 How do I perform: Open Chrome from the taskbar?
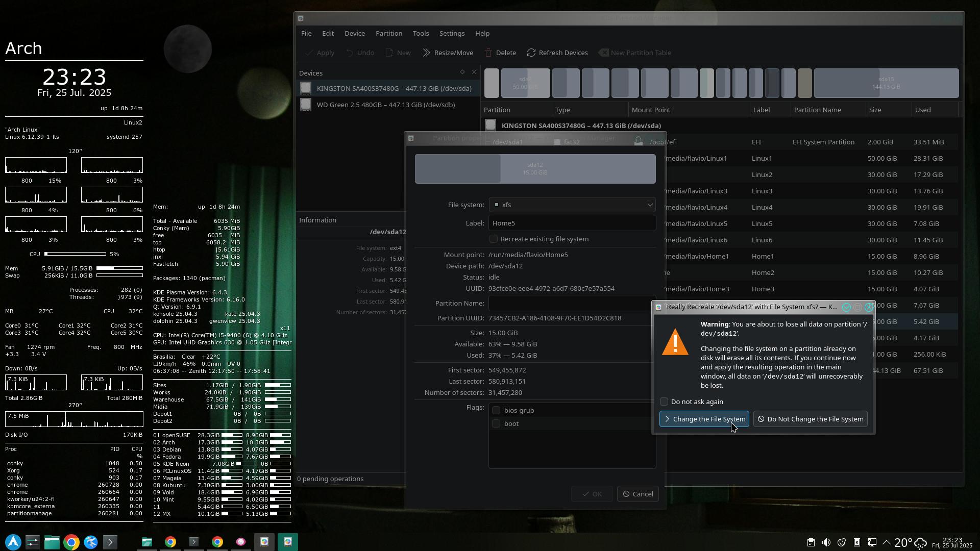[71, 542]
